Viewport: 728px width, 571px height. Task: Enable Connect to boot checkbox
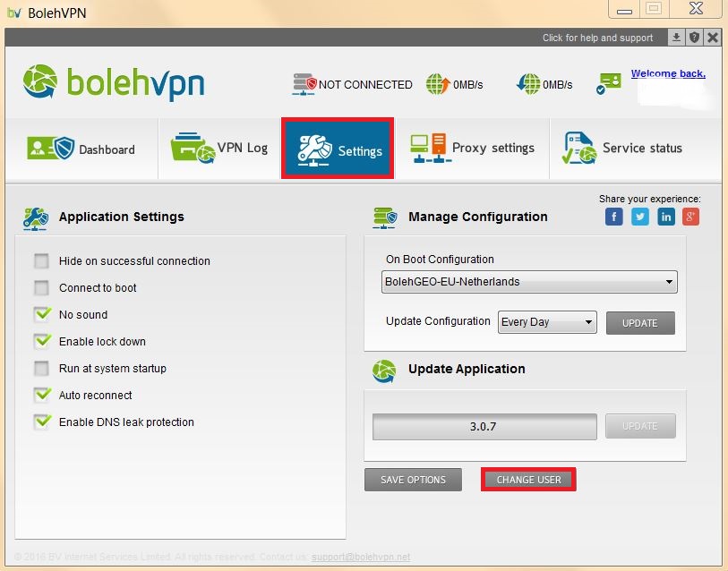point(41,288)
